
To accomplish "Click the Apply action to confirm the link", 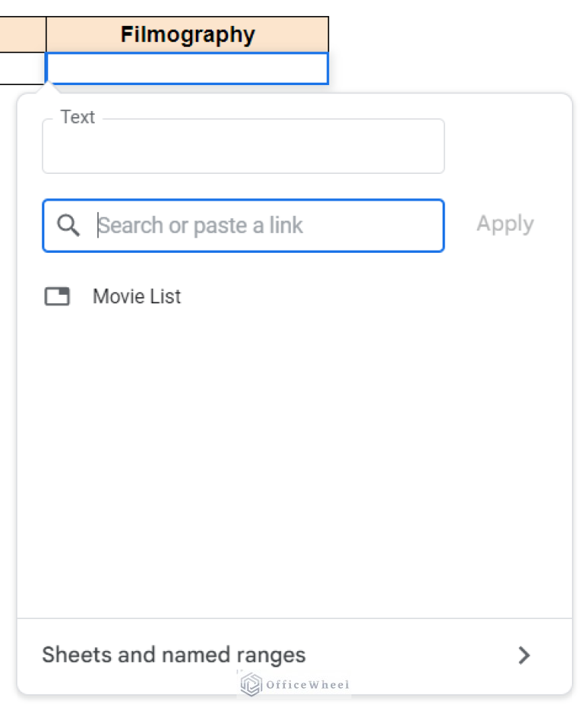I will pyautogui.click(x=505, y=224).
